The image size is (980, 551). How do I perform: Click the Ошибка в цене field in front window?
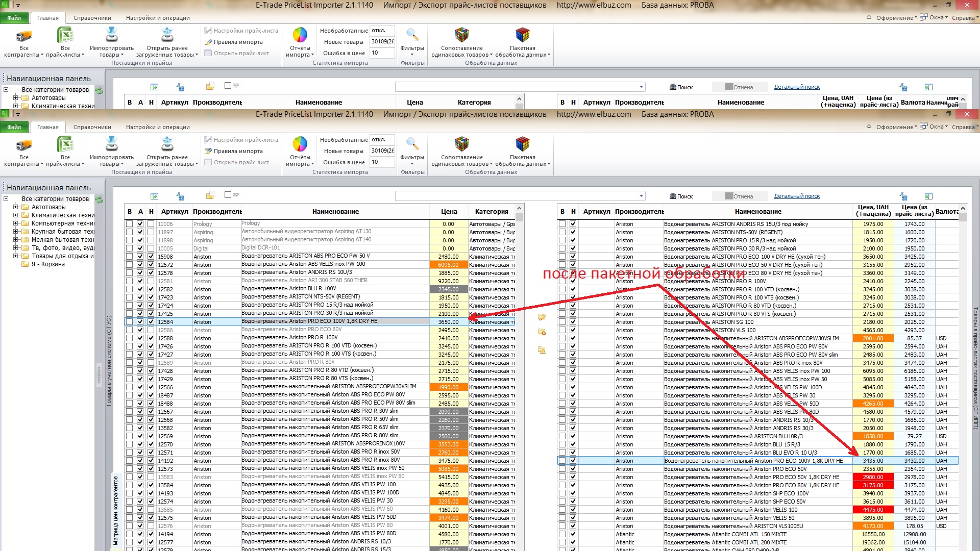point(382,162)
